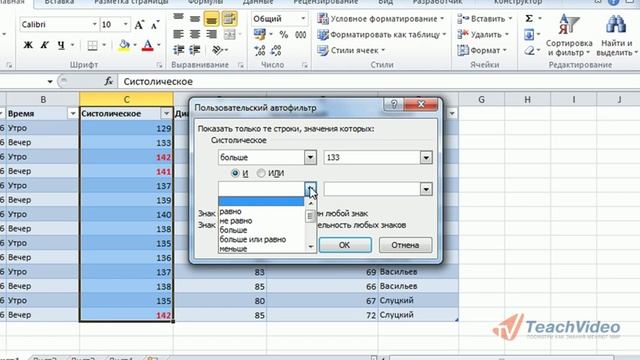Toggle wrap text button
This screenshot has height=360, width=640.
pyautogui.click(x=229, y=19)
